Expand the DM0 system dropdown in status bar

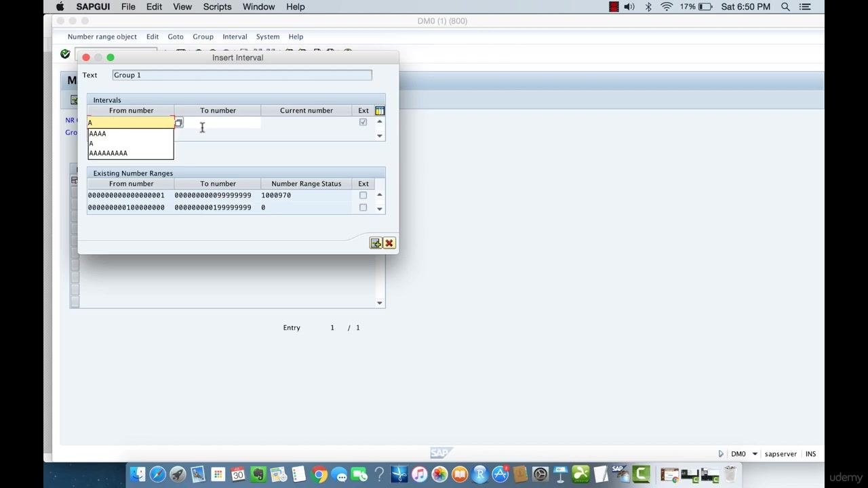[x=754, y=454]
